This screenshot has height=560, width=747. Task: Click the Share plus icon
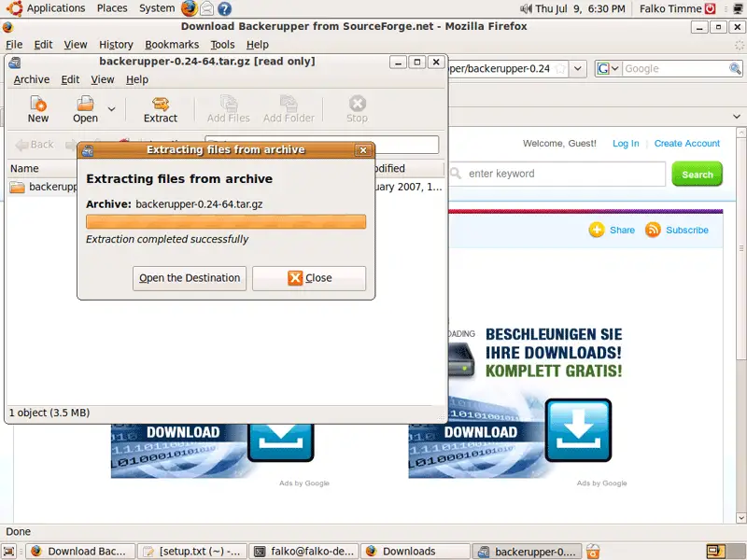597,230
